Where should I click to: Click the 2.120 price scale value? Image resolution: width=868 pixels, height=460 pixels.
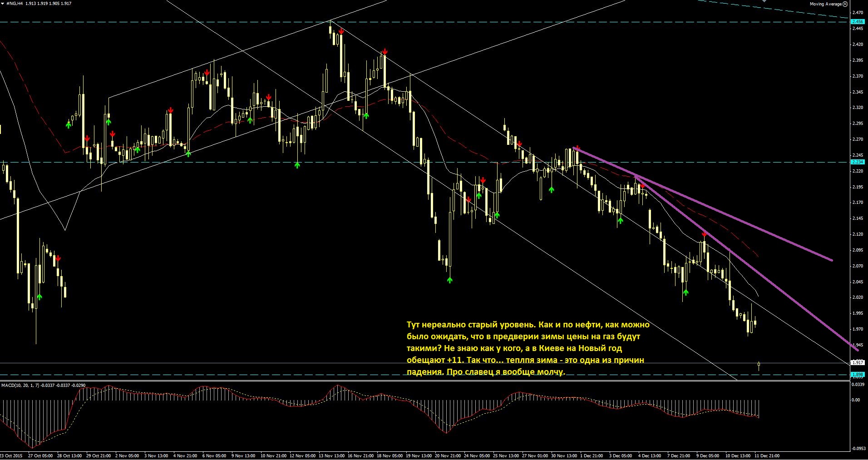click(858, 234)
